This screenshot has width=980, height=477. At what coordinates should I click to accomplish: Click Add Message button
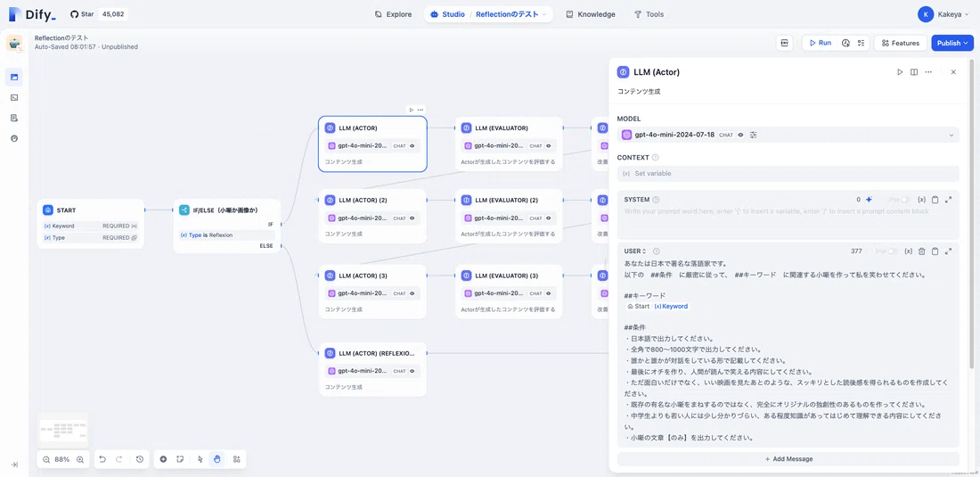788,459
